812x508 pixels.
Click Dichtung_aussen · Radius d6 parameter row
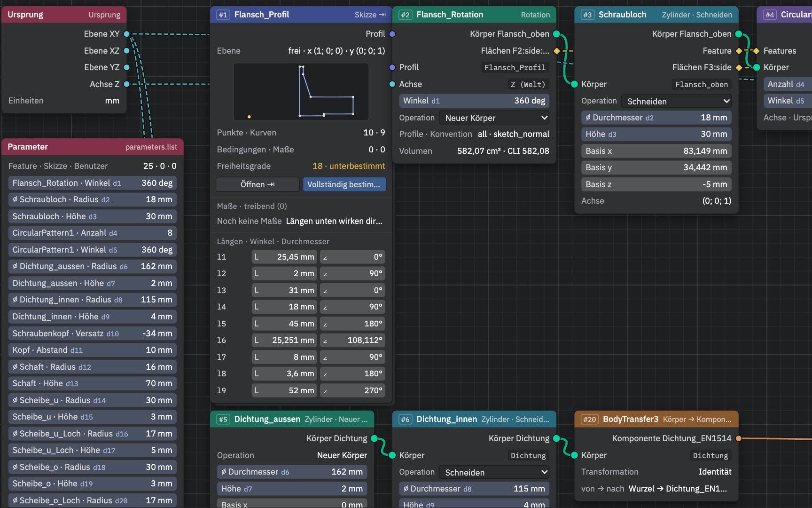(92, 266)
